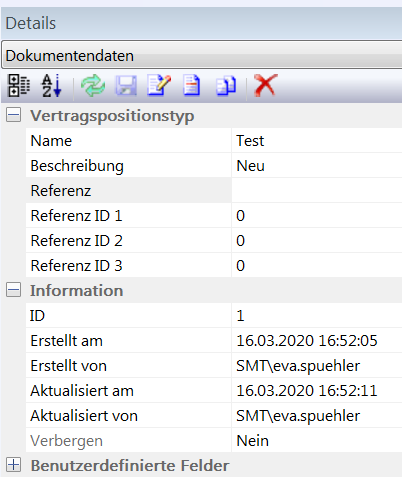Collapse the Information section

tap(13, 290)
